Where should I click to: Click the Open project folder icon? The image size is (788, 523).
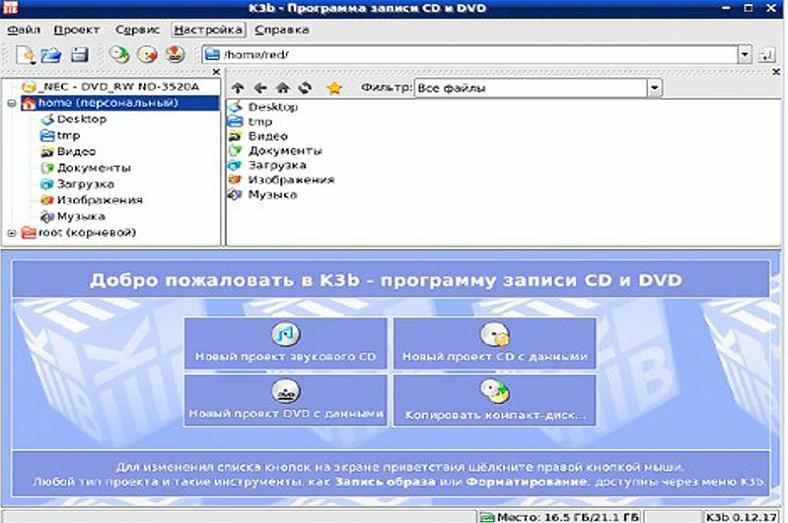[51, 55]
